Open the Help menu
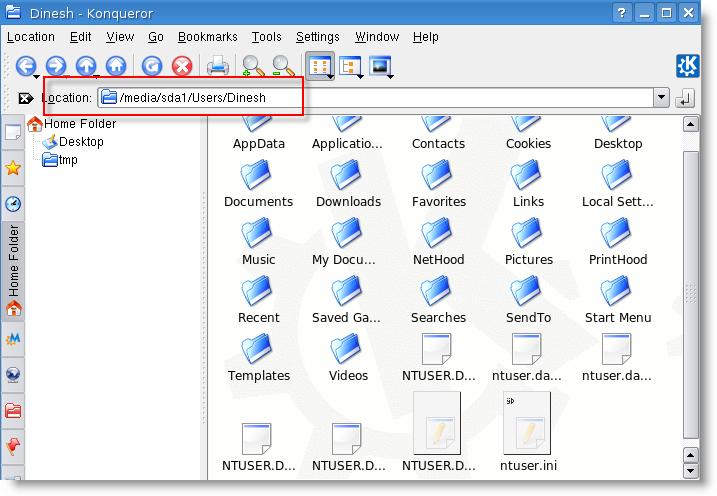Screen dimensions: 717x496 coord(426,37)
